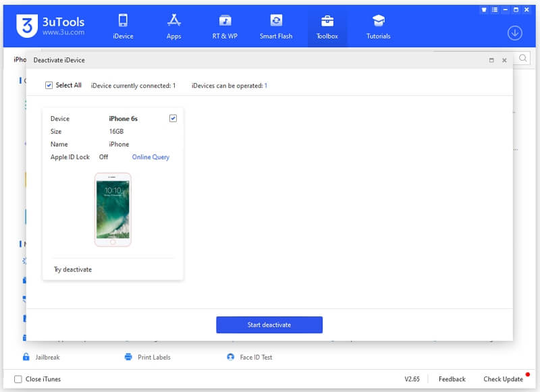Click the search magnifier icon

click(522, 58)
